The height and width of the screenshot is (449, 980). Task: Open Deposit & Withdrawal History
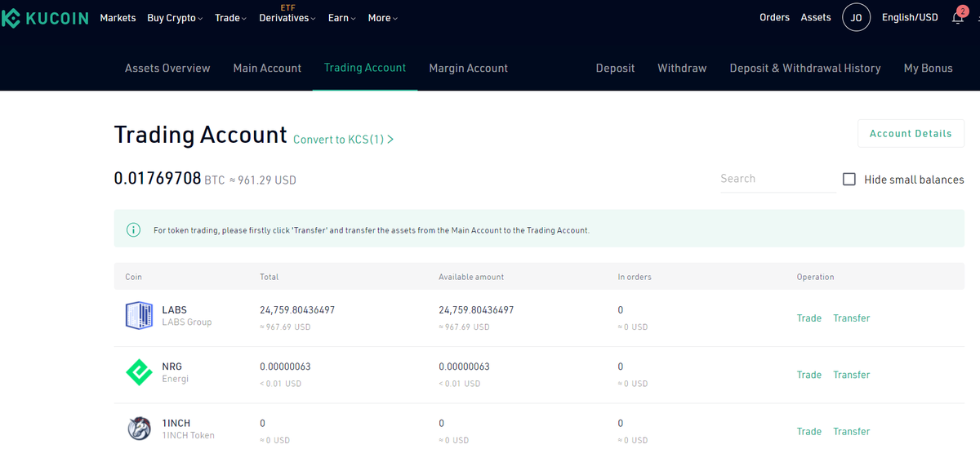coord(805,69)
